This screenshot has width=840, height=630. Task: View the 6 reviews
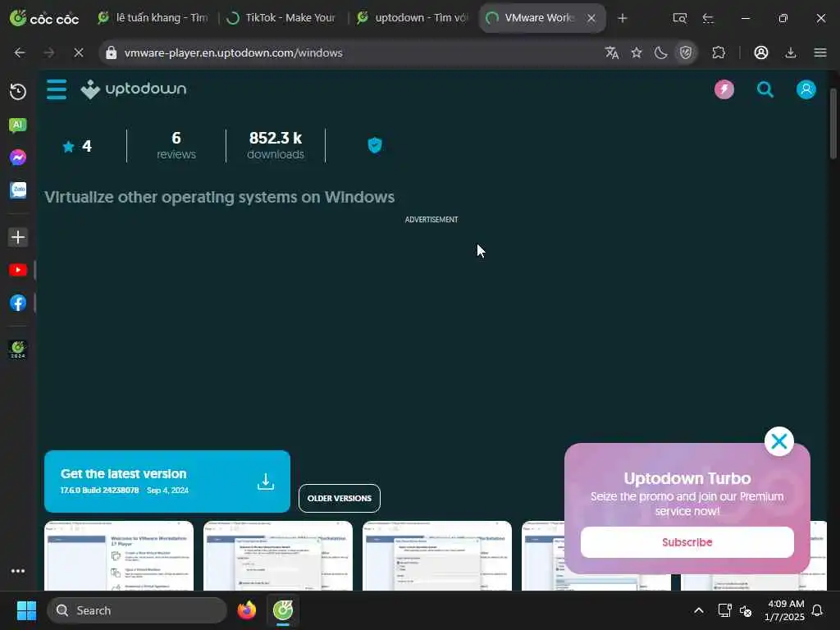point(176,145)
